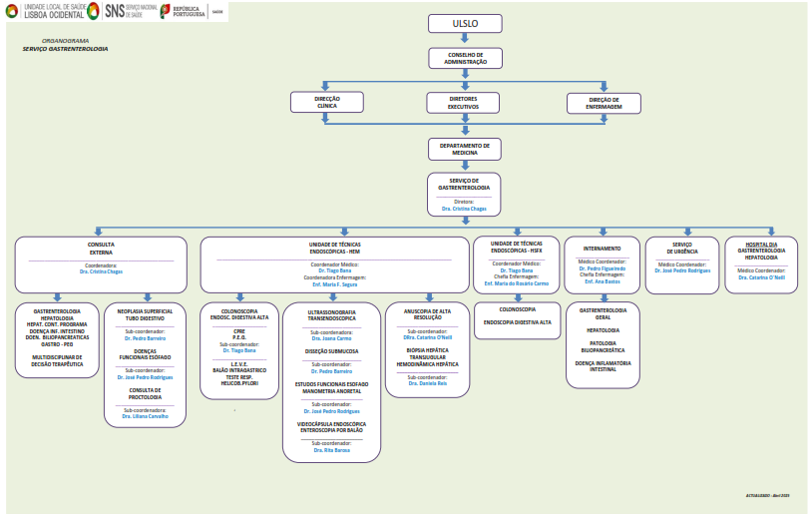Open Dra. Cristina Chagas under Serviço de Gastrenterologia
The width and height of the screenshot is (812, 519).
[x=464, y=210]
